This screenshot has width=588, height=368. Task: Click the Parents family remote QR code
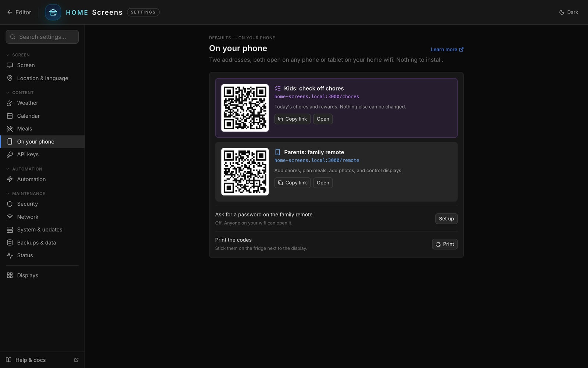[x=245, y=171]
